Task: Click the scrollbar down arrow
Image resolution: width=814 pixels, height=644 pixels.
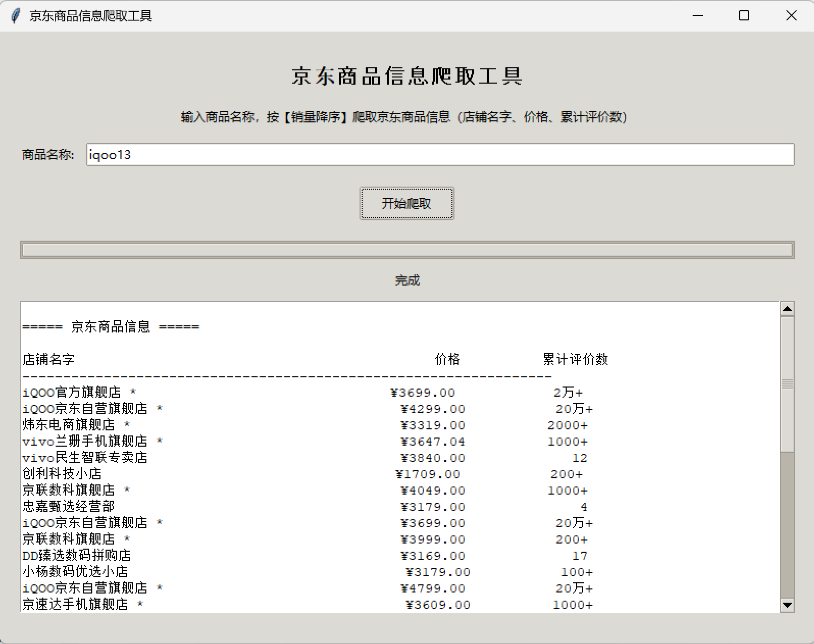Action: (x=787, y=605)
